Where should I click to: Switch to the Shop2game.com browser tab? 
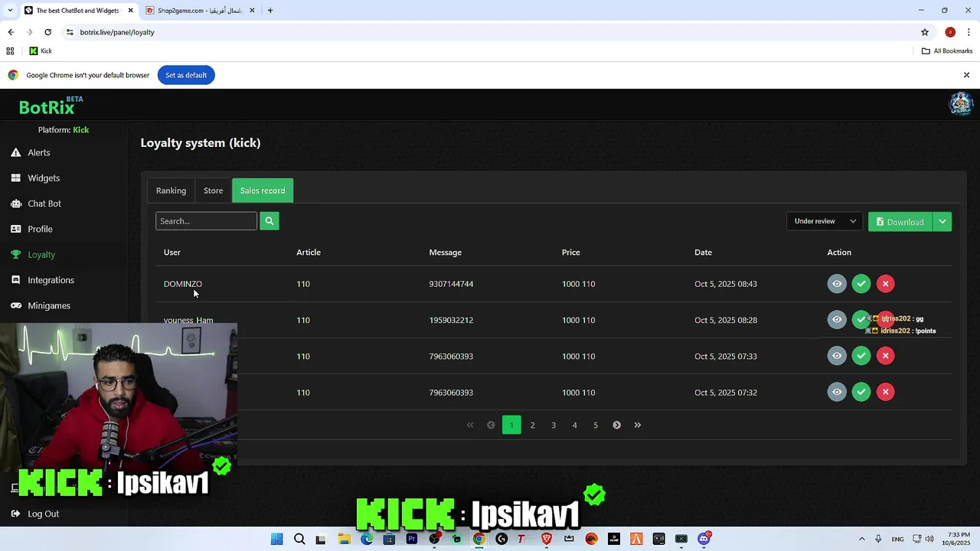click(199, 11)
